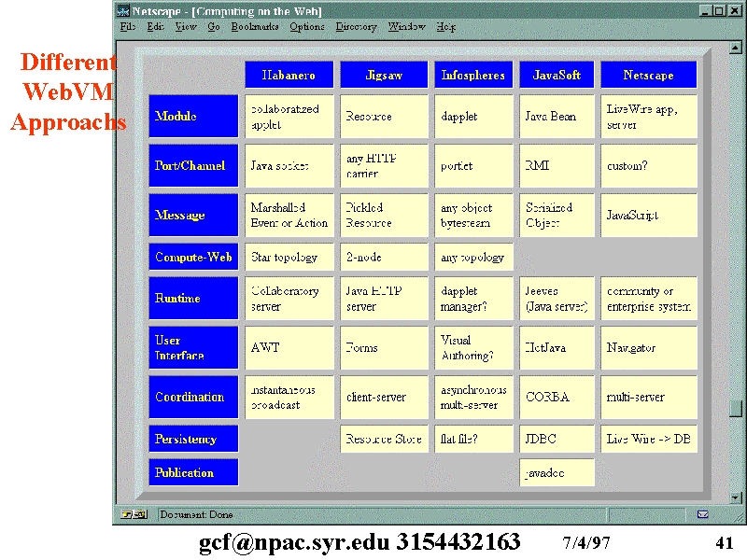Open the Options menu
747x560 pixels.
tap(307, 27)
